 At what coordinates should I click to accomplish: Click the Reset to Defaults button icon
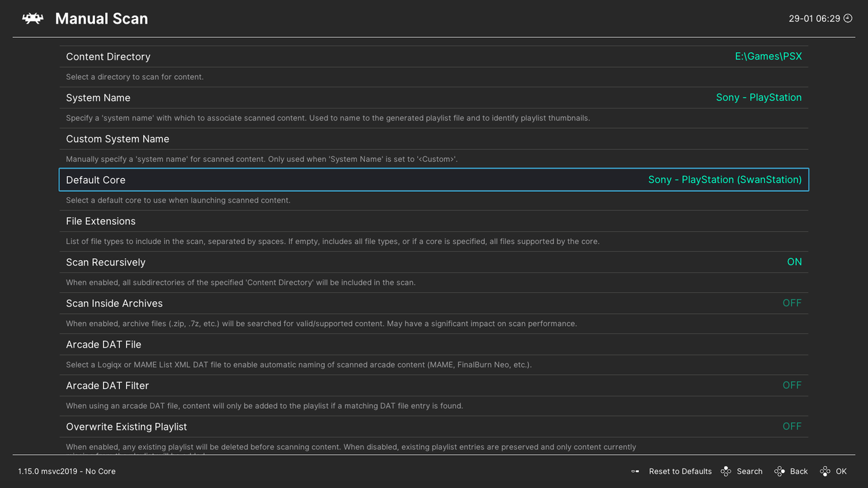pos(635,471)
